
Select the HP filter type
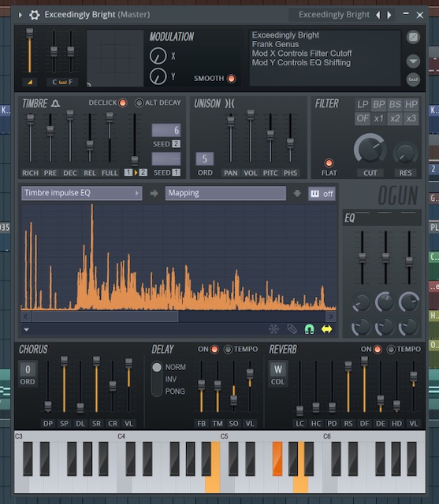coord(411,104)
